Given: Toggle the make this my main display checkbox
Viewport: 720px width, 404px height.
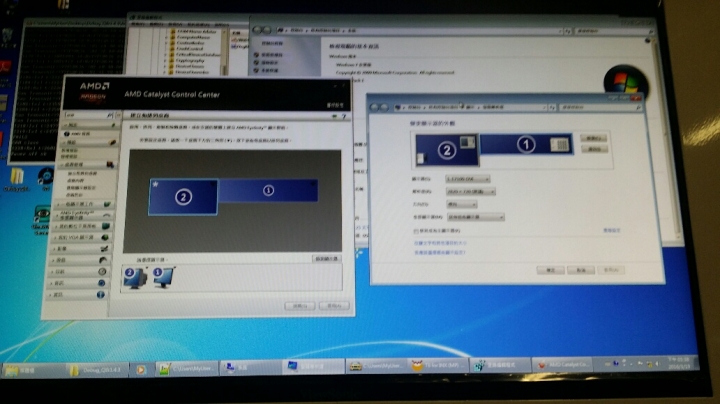Looking at the screenshot, I should [x=416, y=231].
